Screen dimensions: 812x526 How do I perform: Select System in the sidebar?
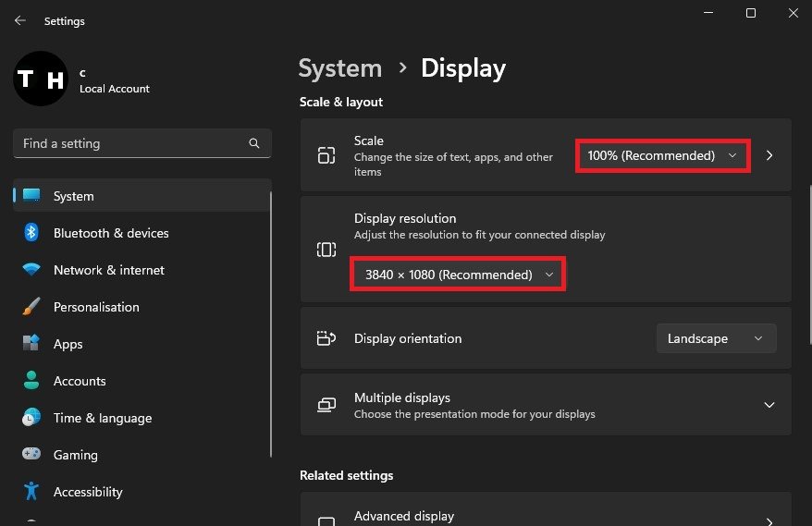pos(74,196)
